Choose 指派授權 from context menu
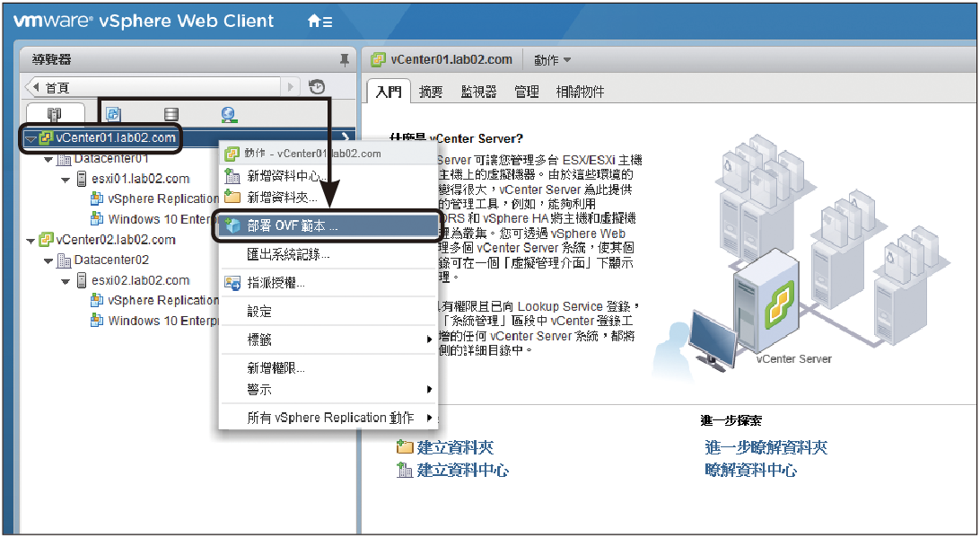The image size is (980, 538). click(x=328, y=283)
